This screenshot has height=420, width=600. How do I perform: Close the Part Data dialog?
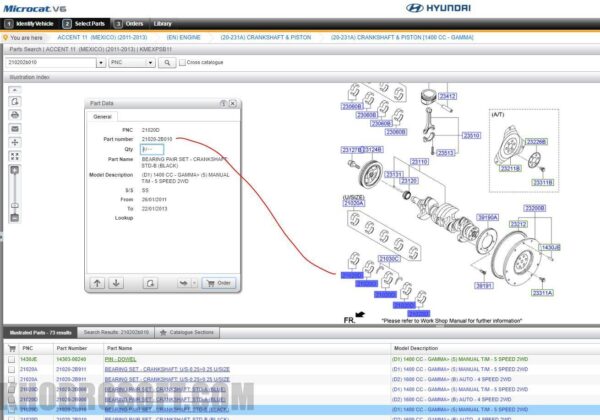(233, 103)
